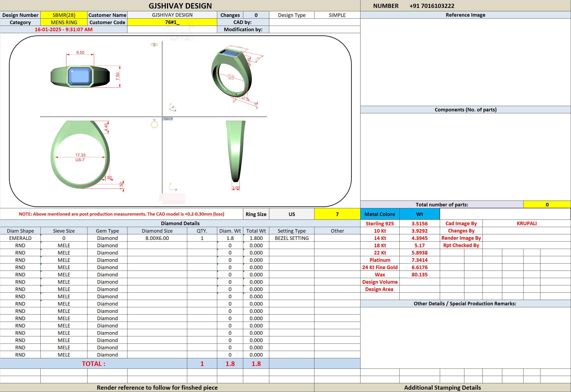Click the front-view ring wireframe icon
571x392 pixels.
coord(154,124)
